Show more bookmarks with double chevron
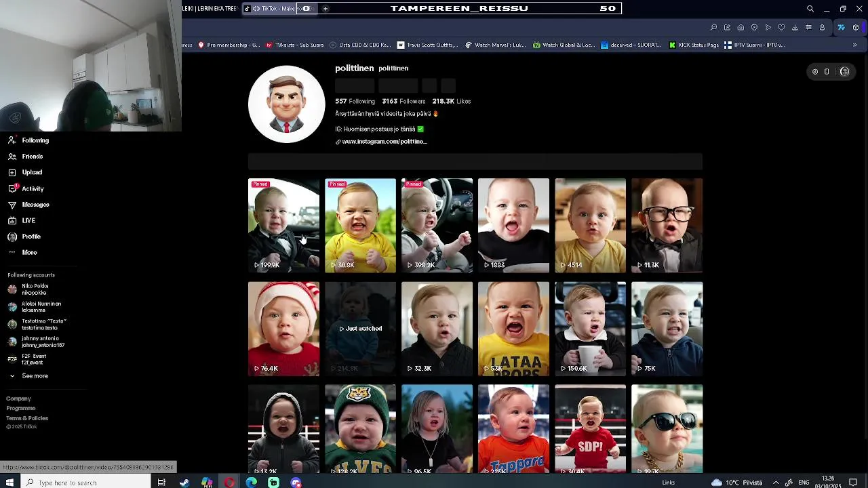Screen dimensions: 868x488 855,45
